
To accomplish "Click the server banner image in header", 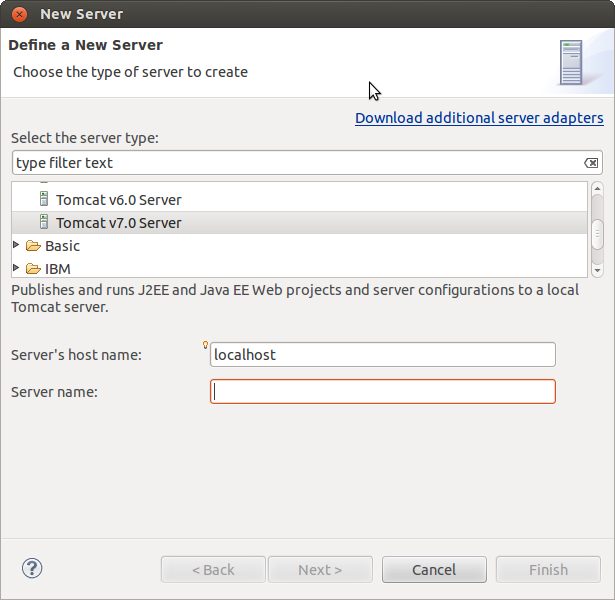I will [x=572, y=62].
